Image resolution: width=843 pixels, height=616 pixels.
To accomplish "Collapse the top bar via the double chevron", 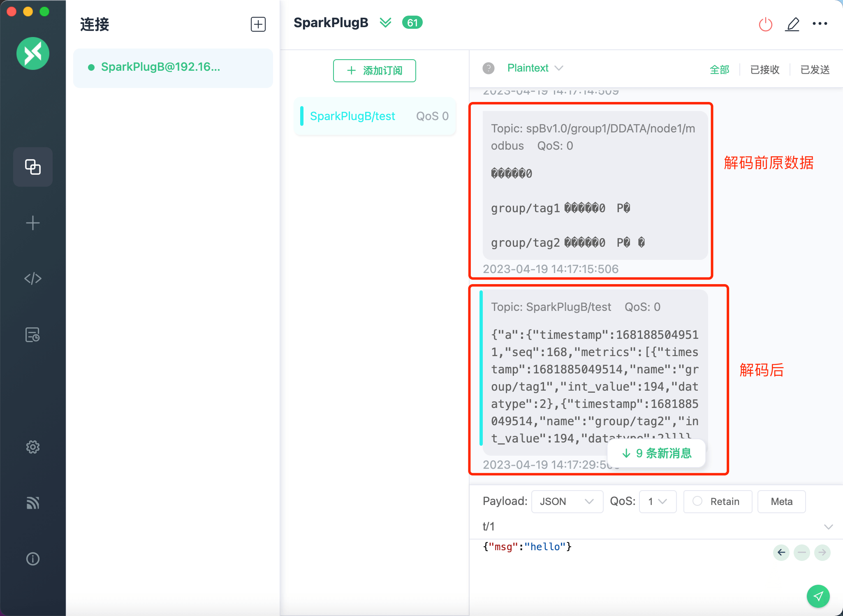I will [385, 23].
